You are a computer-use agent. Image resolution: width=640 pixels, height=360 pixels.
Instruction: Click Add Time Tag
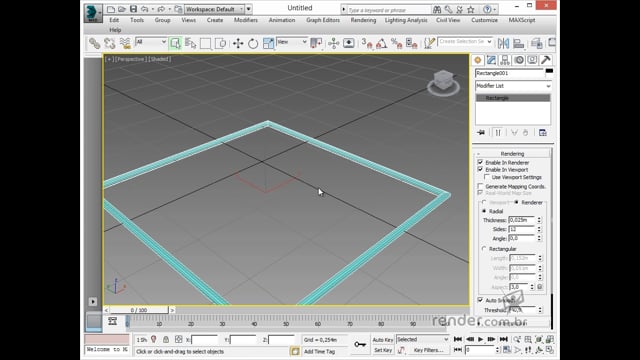pyautogui.click(x=319, y=351)
